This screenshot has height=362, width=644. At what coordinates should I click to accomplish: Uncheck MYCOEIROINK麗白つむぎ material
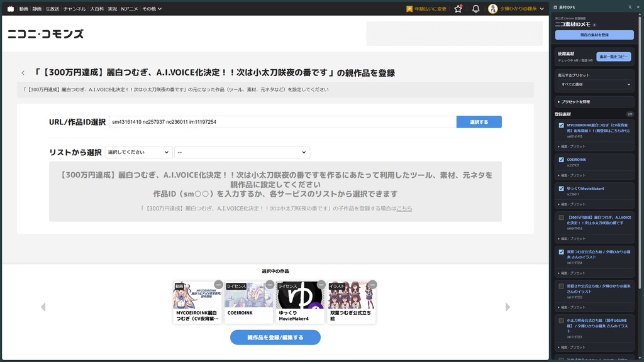coord(562,126)
